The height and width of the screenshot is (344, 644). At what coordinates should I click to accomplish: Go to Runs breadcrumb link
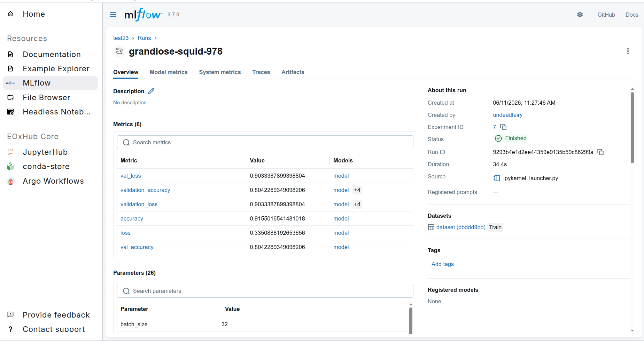(144, 38)
